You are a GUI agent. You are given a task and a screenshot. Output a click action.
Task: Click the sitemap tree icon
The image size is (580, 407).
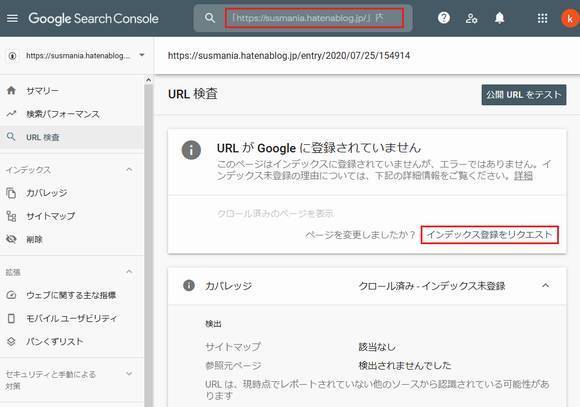11,216
